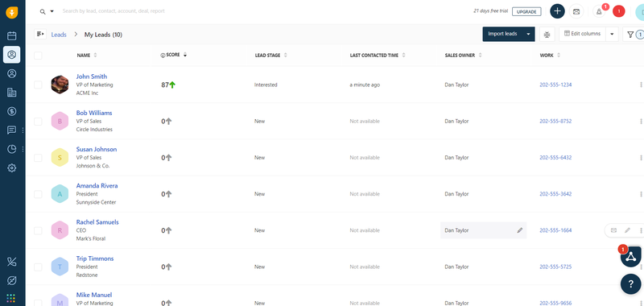Call John Smith's number 202-555-1234
This screenshot has width=644, height=306.
coord(555,85)
